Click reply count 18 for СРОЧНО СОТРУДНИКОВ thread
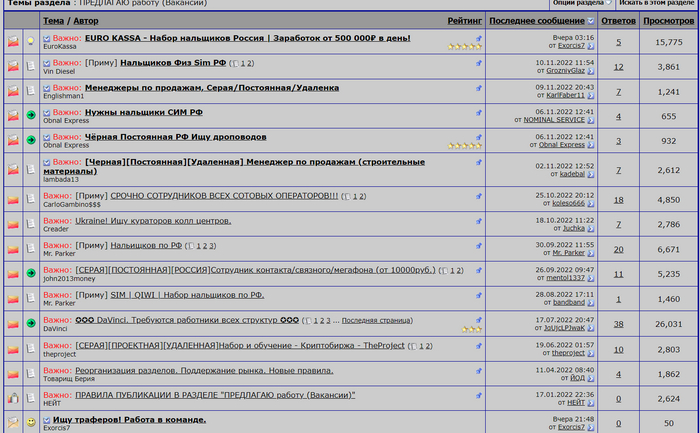The image size is (700, 433). click(x=618, y=200)
